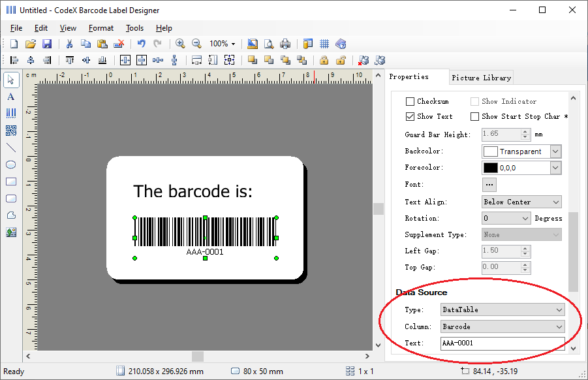Align selected objects to left

pyautogui.click(x=14, y=60)
